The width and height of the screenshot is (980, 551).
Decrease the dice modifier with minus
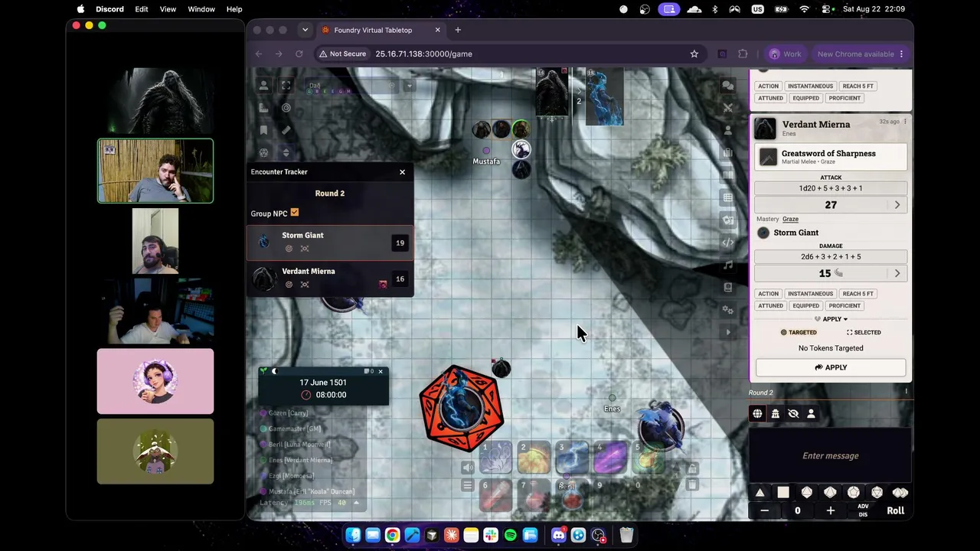[764, 510]
